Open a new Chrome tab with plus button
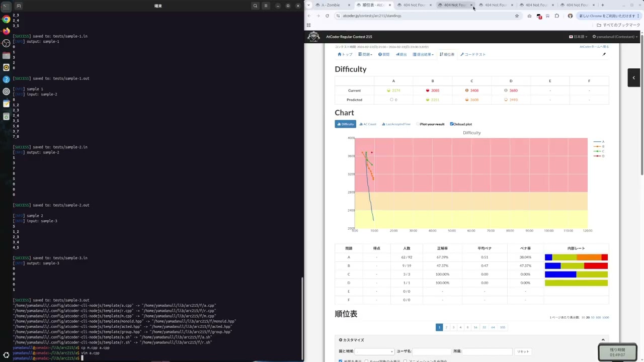The height and width of the screenshot is (362, 644). point(602,5)
